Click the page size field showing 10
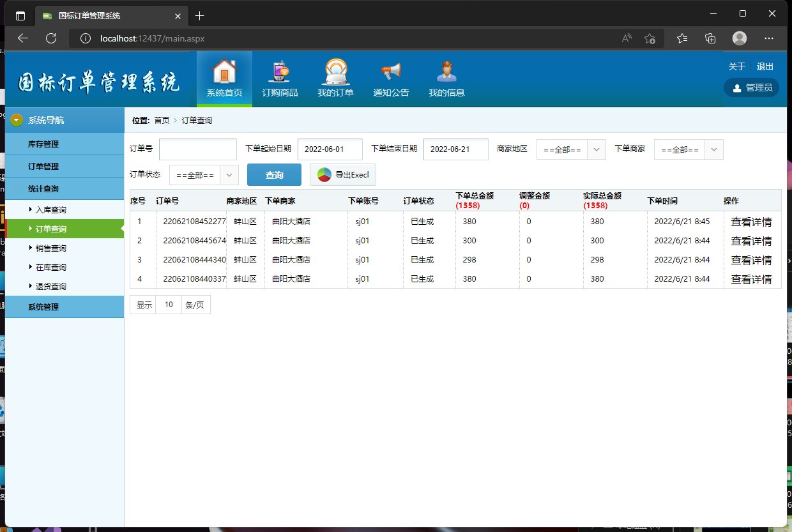This screenshot has height=532, width=792. [169, 305]
